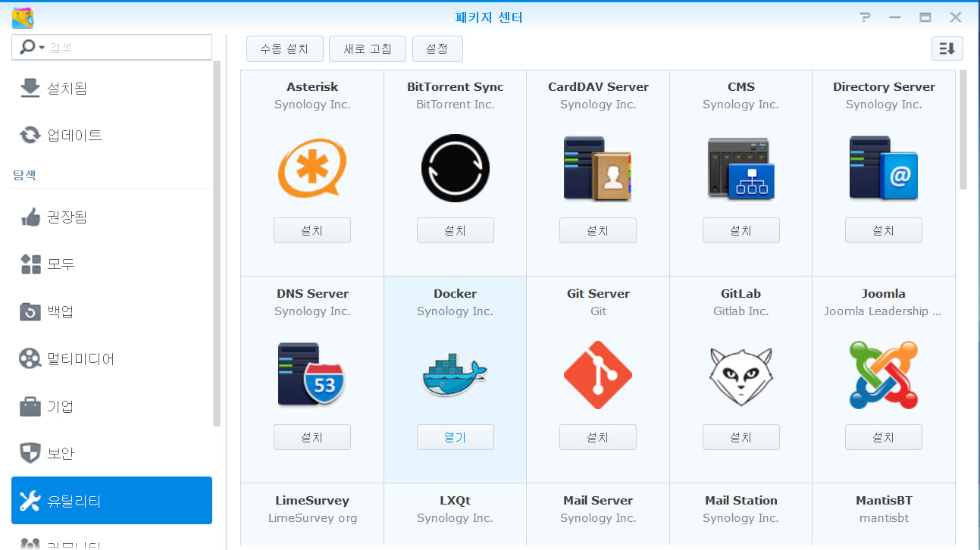The width and height of the screenshot is (980, 550).
Task: Install the Joomla package
Action: tap(884, 437)
